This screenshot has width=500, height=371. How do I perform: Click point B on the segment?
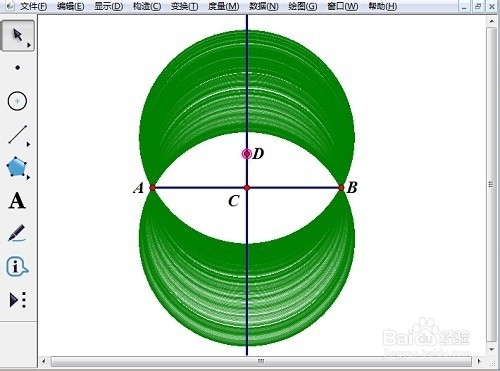341,188
